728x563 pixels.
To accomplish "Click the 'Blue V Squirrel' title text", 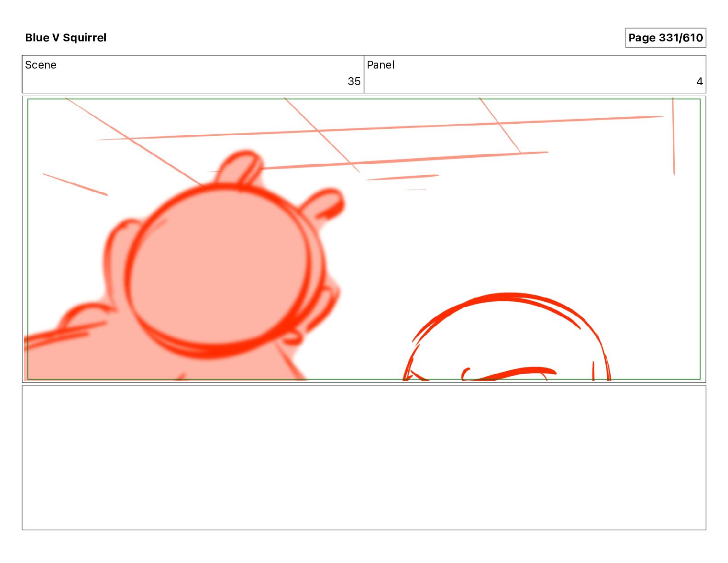I will click(66, 38).
